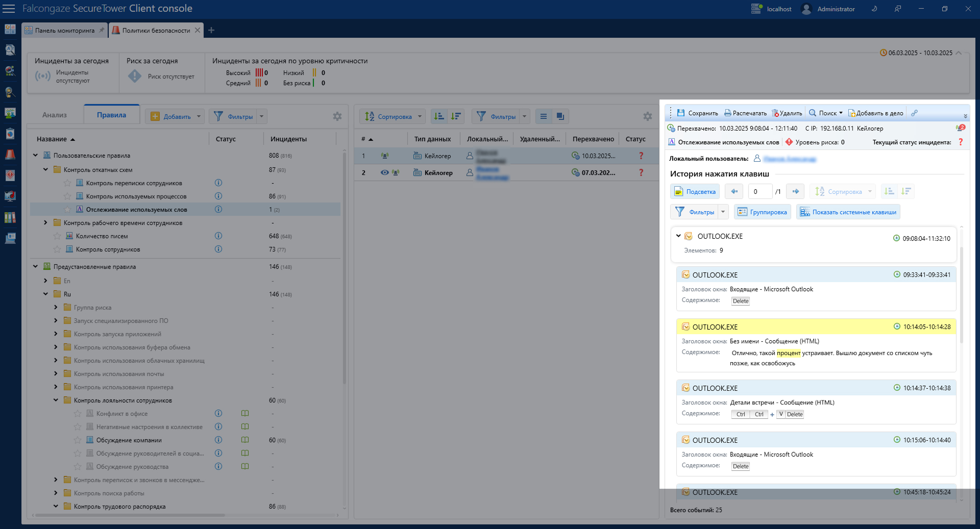Open the binders archive sidebar icon
Viewport: 980px width, 529px height.
click(x=10, y=217)
